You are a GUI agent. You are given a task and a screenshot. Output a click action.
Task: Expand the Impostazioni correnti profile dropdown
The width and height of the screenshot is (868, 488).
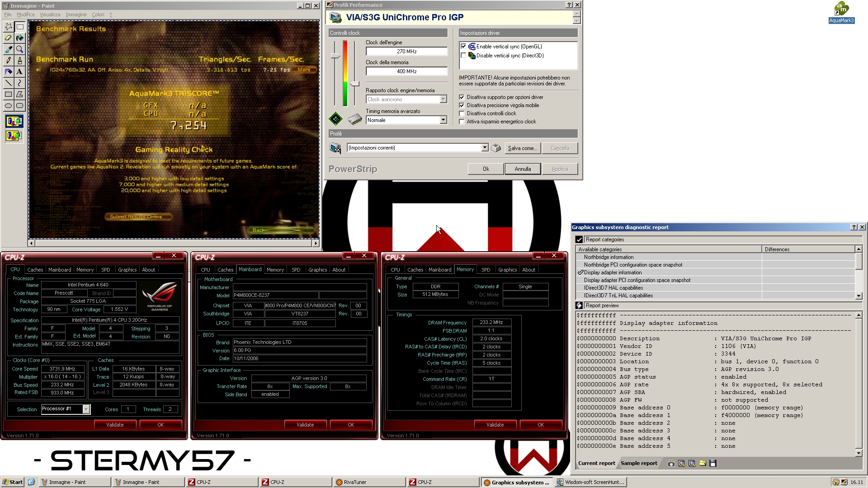[x=485, y=148]
